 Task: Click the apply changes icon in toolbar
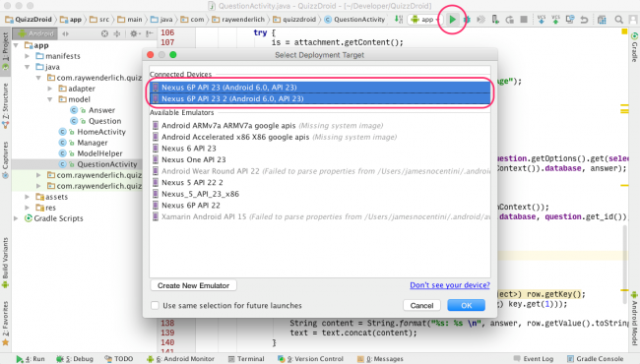click(x=509, y=19)
